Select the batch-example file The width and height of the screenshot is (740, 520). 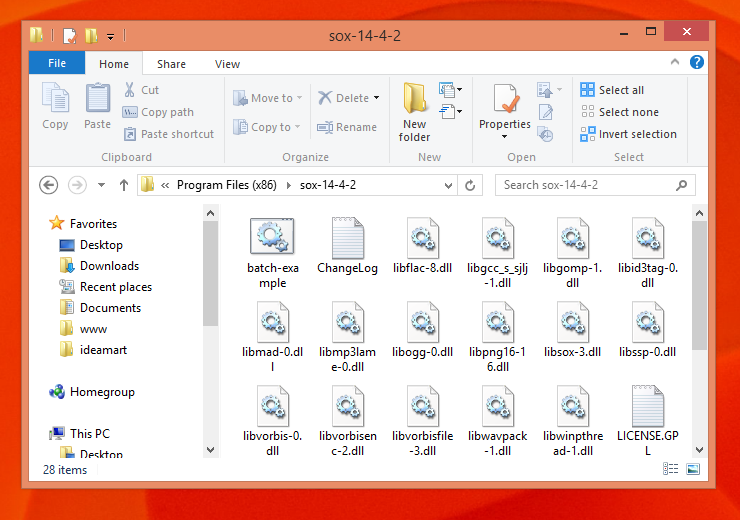272,253
